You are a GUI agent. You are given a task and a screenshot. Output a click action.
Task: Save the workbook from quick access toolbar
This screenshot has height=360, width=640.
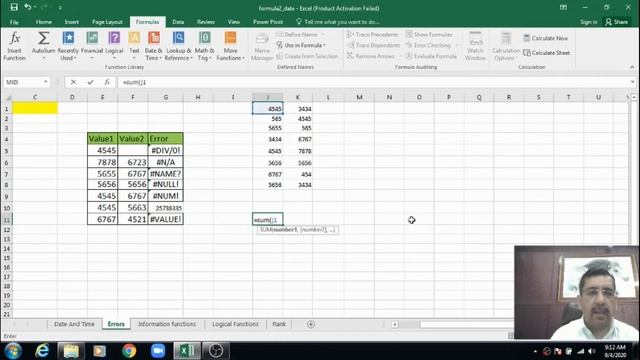pos(14,7)
